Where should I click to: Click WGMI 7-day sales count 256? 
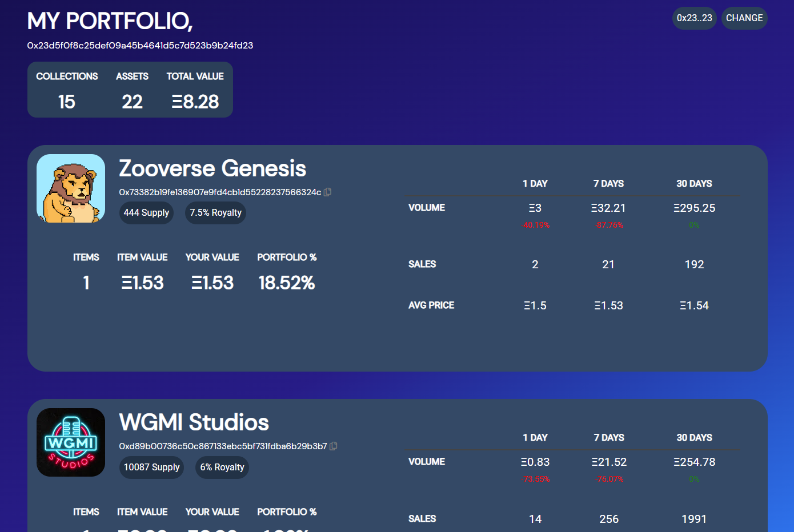(x=608, y=519)
